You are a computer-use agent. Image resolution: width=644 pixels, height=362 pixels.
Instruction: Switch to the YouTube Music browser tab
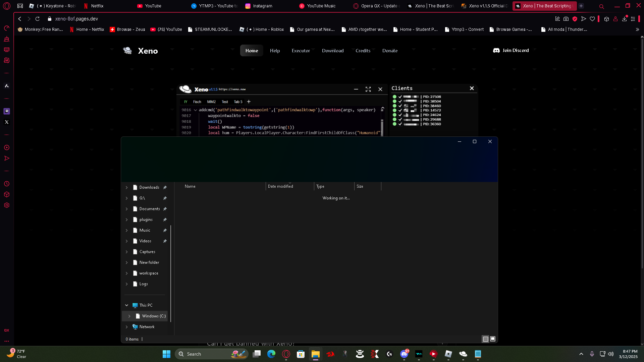click(x=321, y=6)
